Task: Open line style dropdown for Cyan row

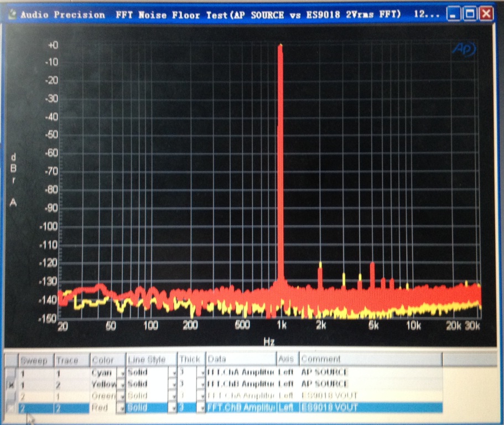Action: (173, 373)
